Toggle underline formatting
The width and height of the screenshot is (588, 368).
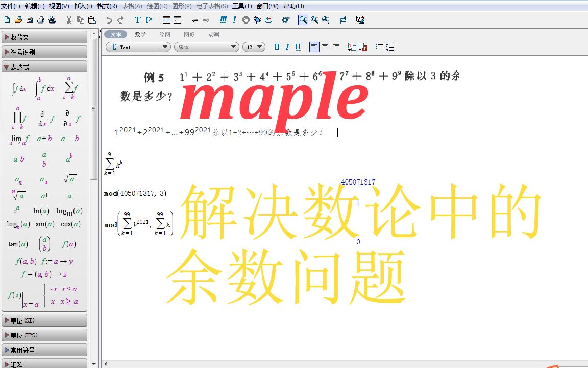(298, 47)
